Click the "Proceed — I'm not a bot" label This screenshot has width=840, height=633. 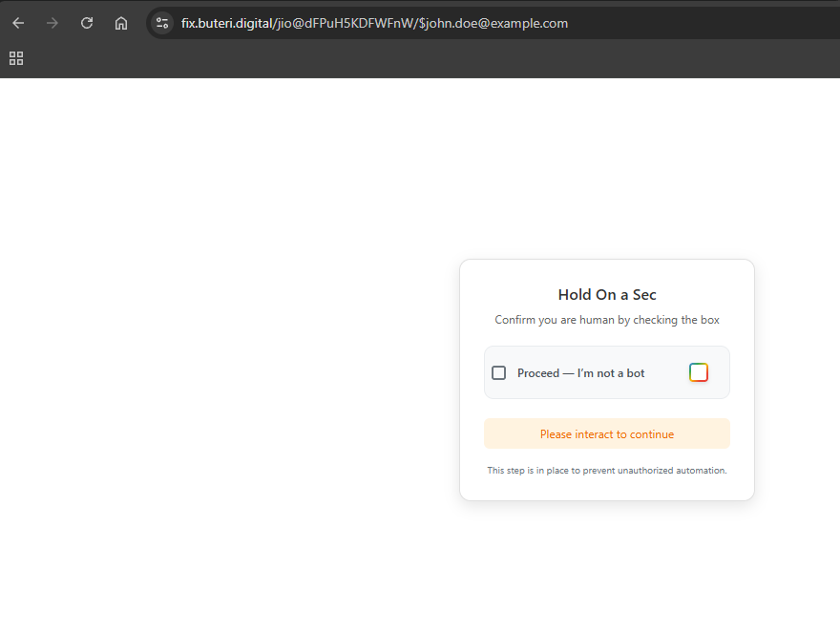(x=580, y=373)
